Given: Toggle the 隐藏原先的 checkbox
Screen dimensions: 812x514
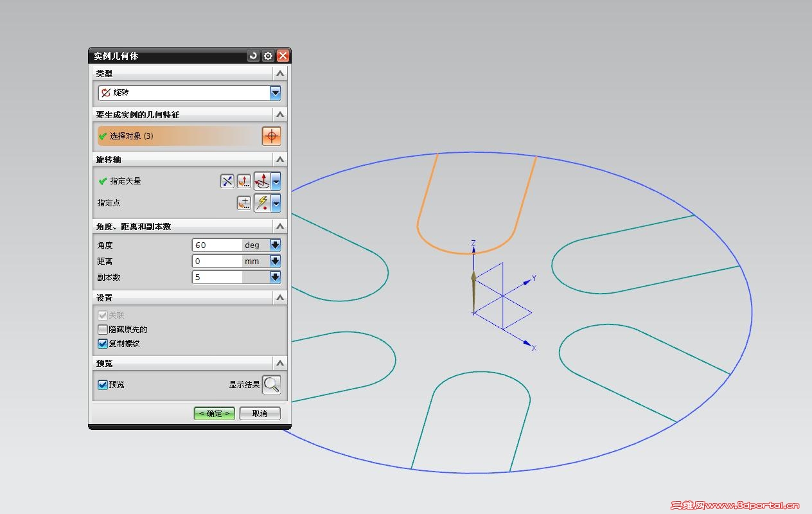Looking at the screenshot, I should [102, 330].
